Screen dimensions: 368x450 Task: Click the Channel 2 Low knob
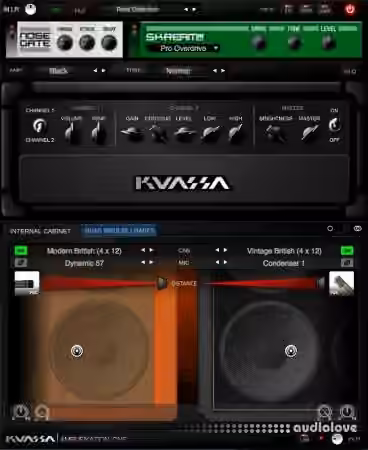coord(210,133)
